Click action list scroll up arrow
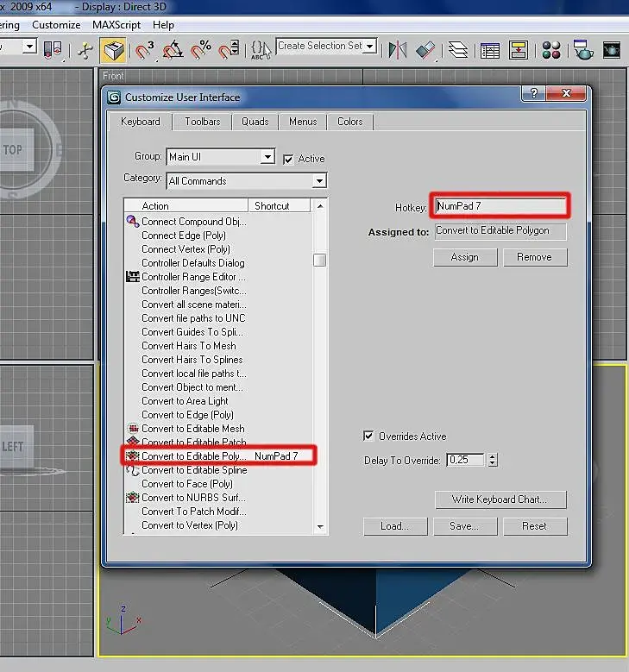This screenshot has width=629, height=672. (320, 206)
